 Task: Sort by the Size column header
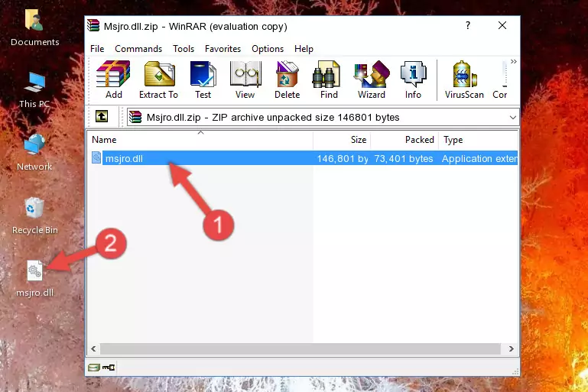pyautogui.click(x=342, y=140)
